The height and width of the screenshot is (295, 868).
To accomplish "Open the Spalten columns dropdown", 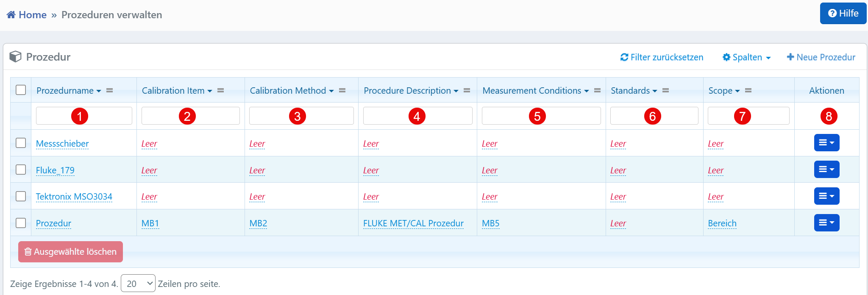I will (746, 57).
